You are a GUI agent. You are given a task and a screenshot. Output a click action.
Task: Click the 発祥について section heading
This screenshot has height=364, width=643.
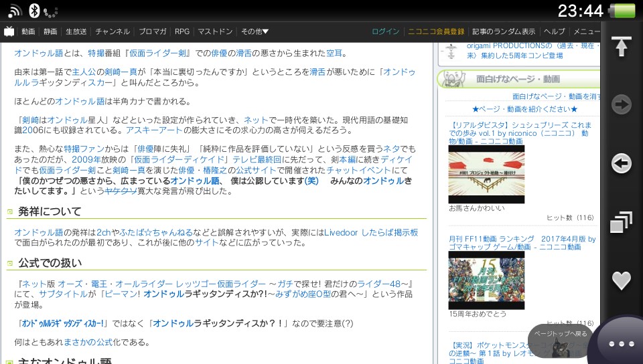pos(50,211)
